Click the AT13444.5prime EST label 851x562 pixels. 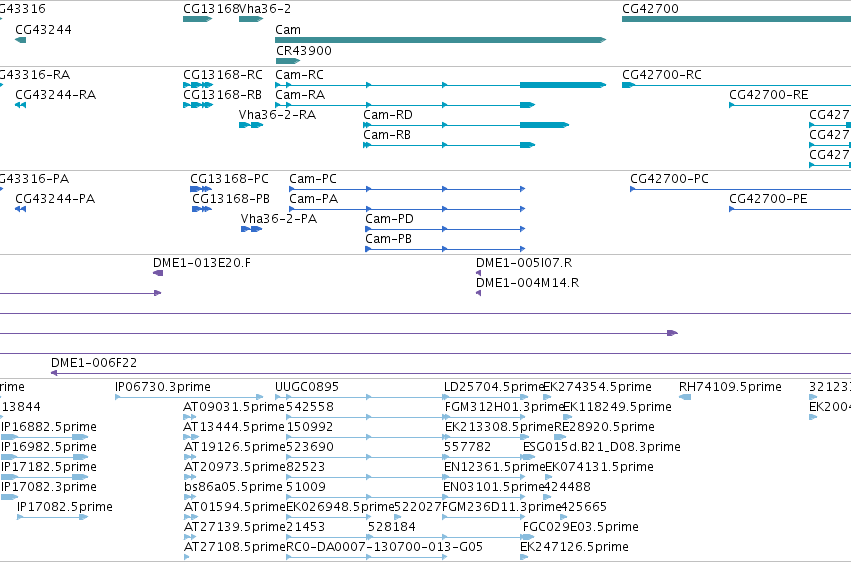(234, 427)
